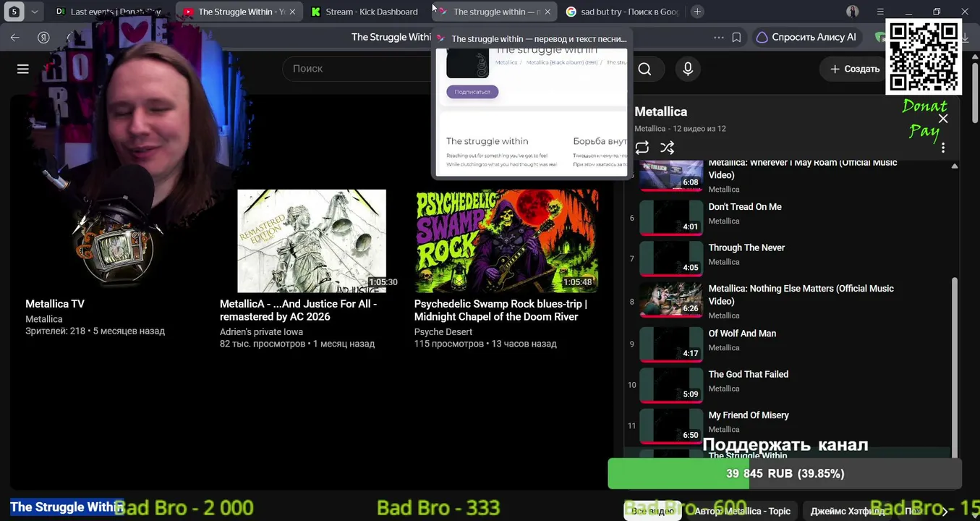Visit the Psyche Desert channel

(443, 332)
